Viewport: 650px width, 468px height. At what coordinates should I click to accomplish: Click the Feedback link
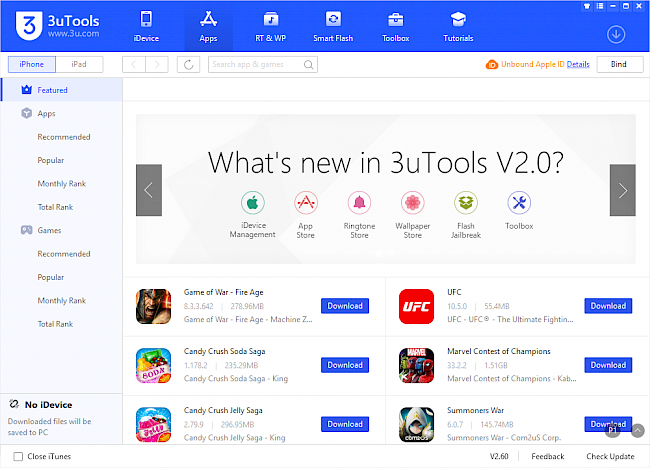tap(548, 456)
